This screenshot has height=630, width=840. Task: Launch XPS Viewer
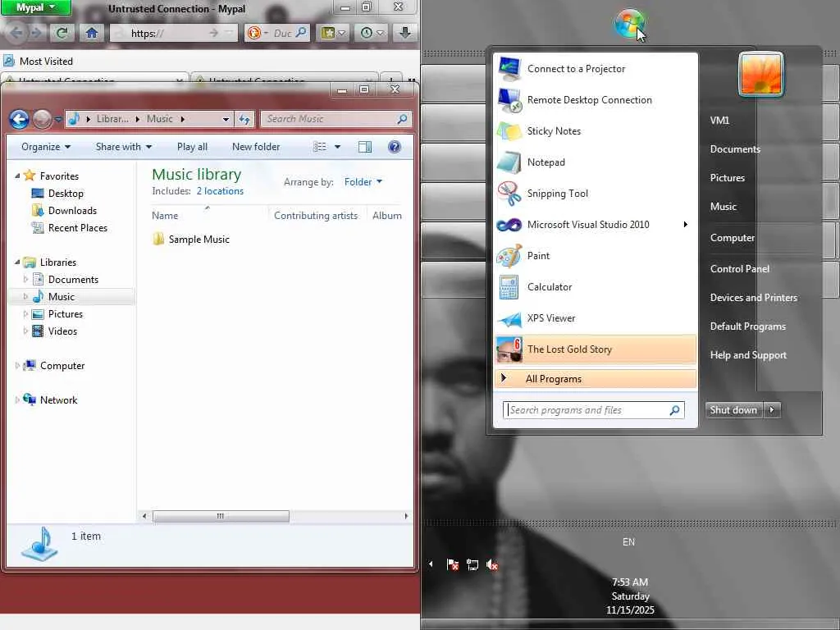coord(596,317)
